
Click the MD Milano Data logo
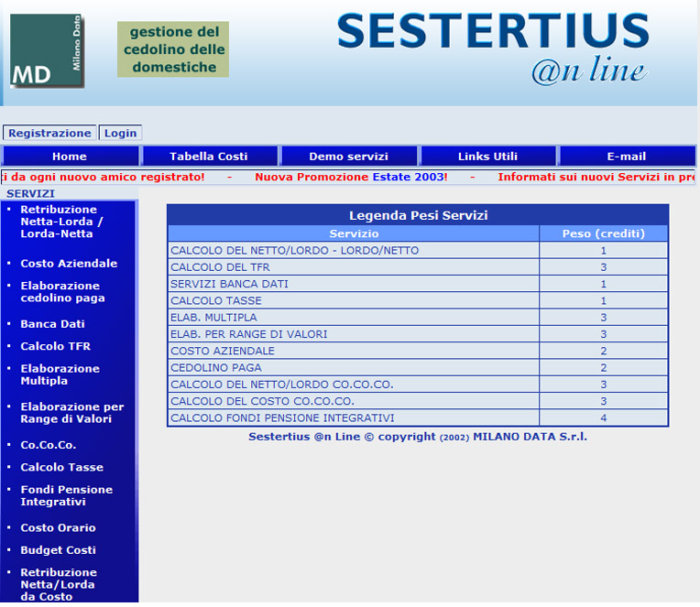(47, 51)
